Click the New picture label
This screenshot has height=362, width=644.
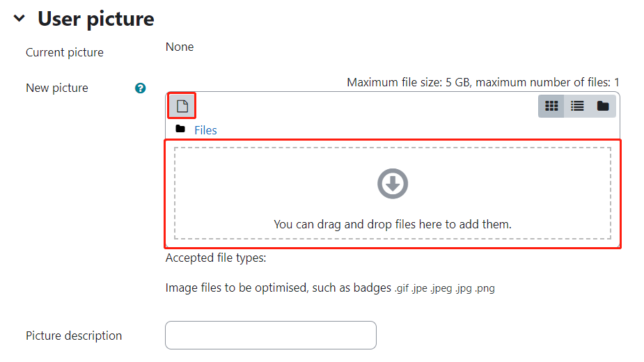click(57, 88)
